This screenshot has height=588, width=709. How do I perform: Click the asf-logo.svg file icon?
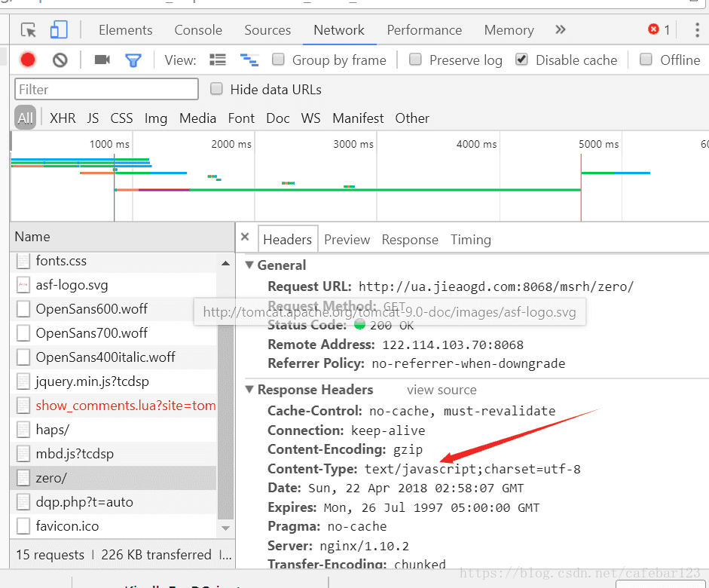coord(23,285)
